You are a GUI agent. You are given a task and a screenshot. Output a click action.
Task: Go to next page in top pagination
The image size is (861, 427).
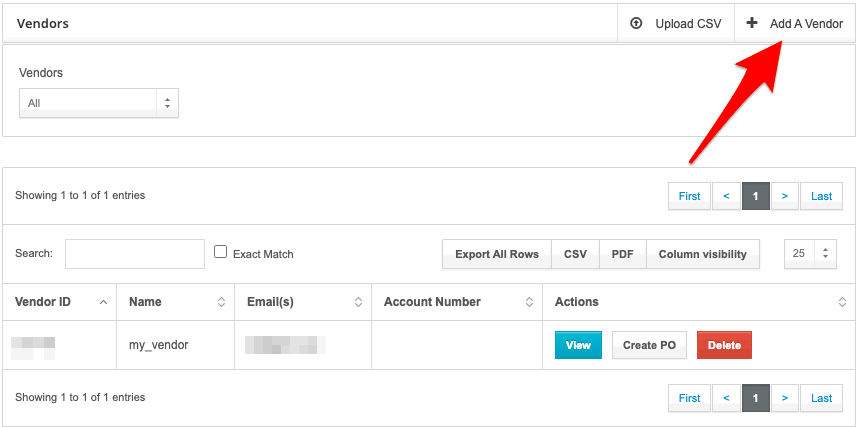[785, 196]
